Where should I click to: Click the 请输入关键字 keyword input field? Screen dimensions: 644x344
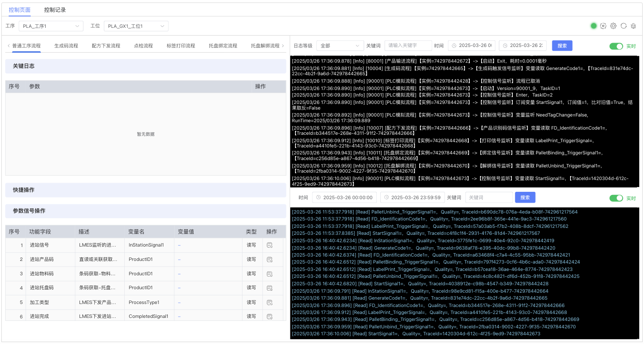[408, 46]
